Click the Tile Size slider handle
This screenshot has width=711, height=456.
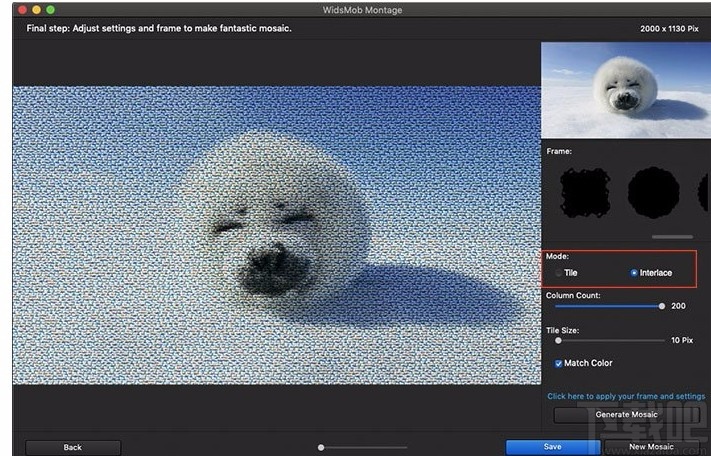(x=558, y=340)
